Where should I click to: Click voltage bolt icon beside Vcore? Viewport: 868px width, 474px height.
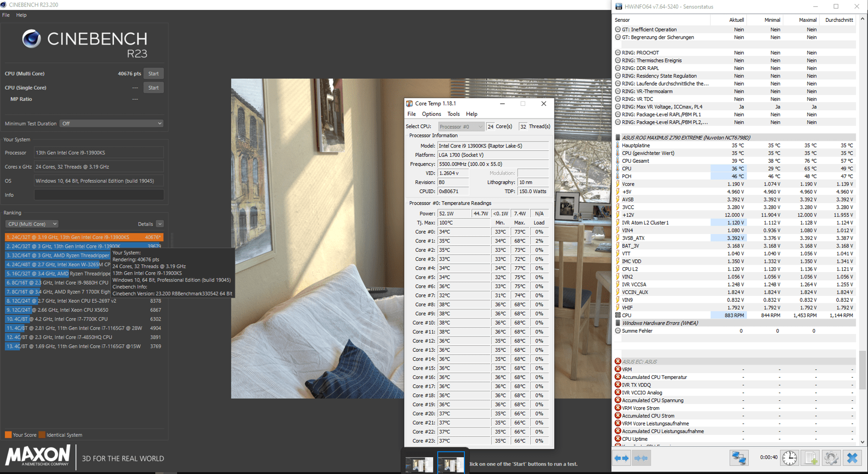click(x=618, y=184)
